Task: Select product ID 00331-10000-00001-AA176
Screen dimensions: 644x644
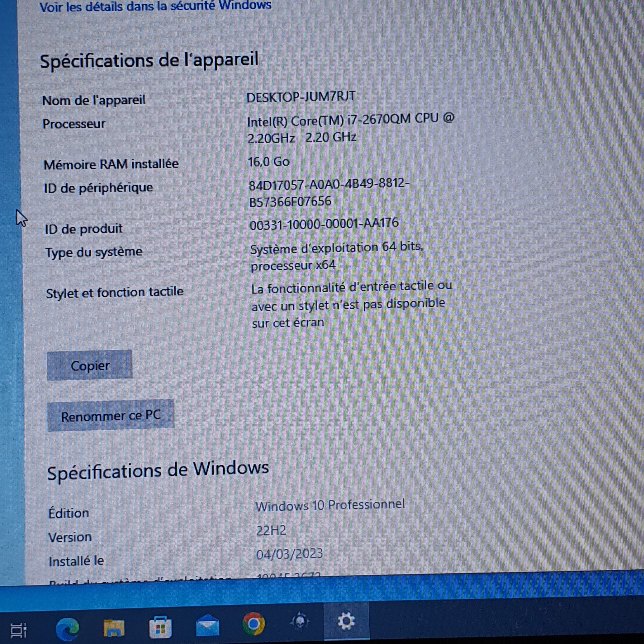Action: [x=324, y=224]
